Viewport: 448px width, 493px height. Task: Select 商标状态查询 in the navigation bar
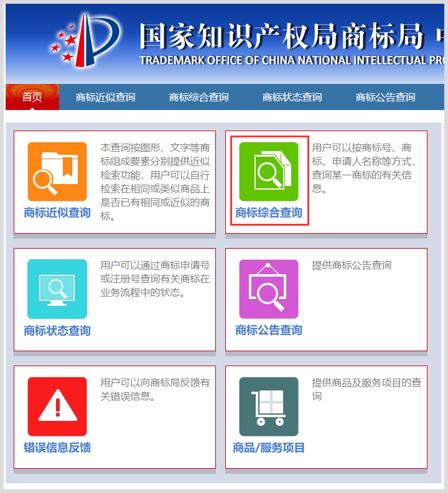tap(292, 97)
